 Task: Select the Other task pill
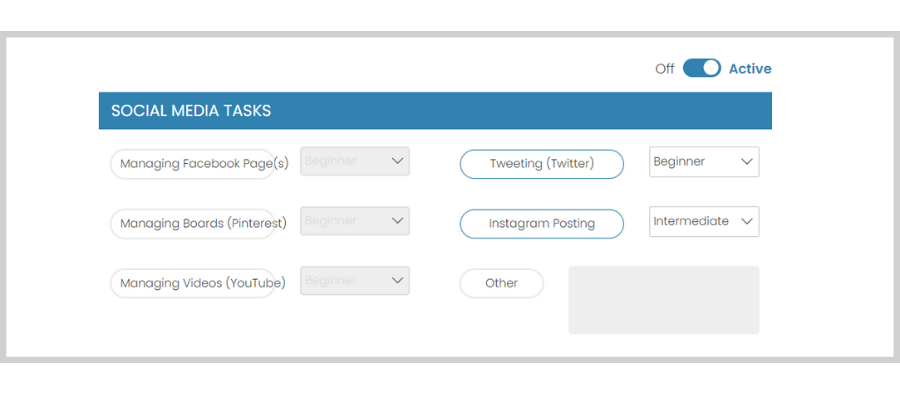click(x=501, y=283)
